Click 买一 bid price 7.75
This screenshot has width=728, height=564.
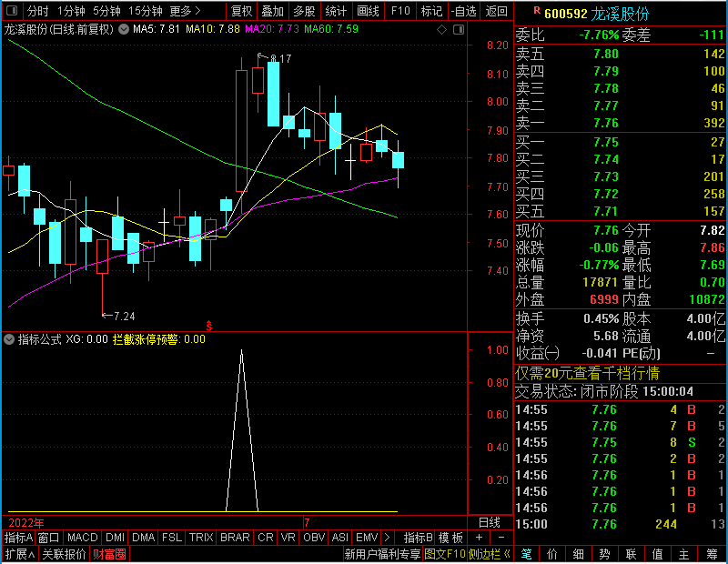[x=606, y=142]
